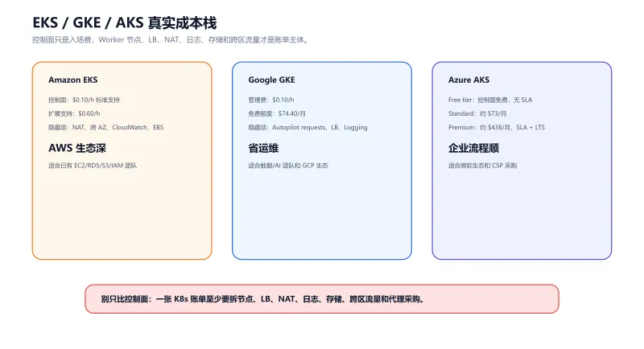Select "适合数据/AI 团队和 GCP 生态" text
The width and height of the screenshot is (644, 349).
click(x=288, y=166)
